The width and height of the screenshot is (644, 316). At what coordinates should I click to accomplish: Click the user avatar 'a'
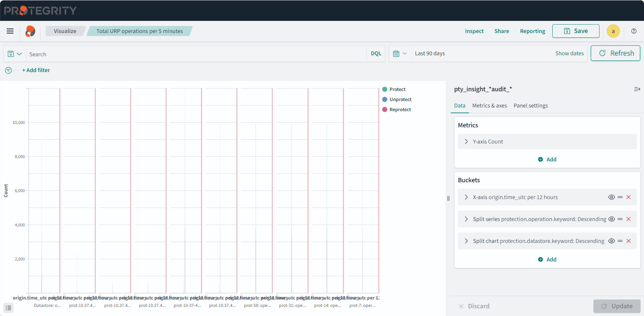(613, 31)
